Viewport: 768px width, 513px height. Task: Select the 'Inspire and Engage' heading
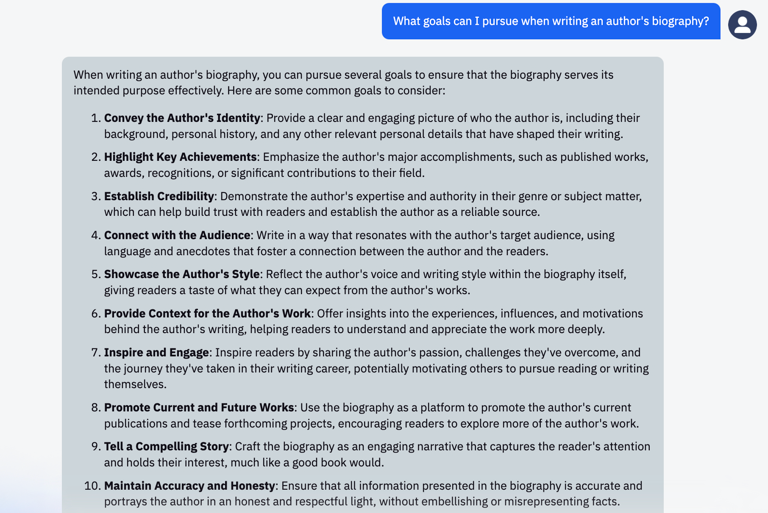(157, 352)
